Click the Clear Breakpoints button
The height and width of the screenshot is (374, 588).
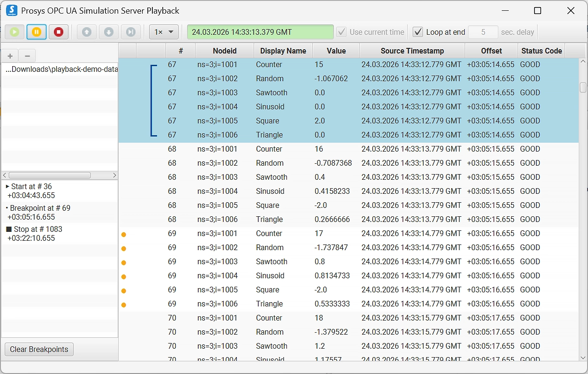point(39,349)
